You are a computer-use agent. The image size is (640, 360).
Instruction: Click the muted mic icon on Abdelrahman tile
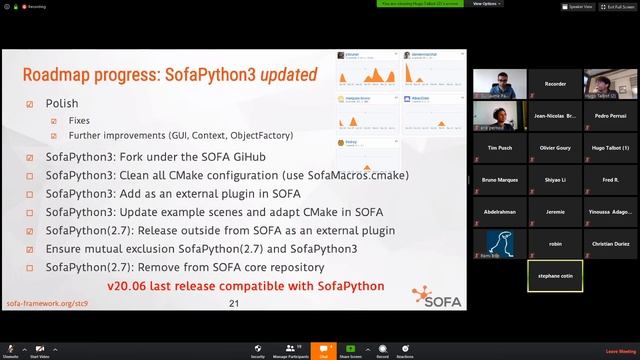(x=477, y=224)
